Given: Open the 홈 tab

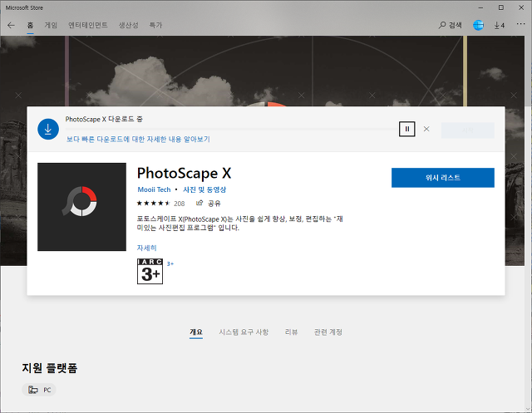Looking at the screenshot, I should coord(30,25).
